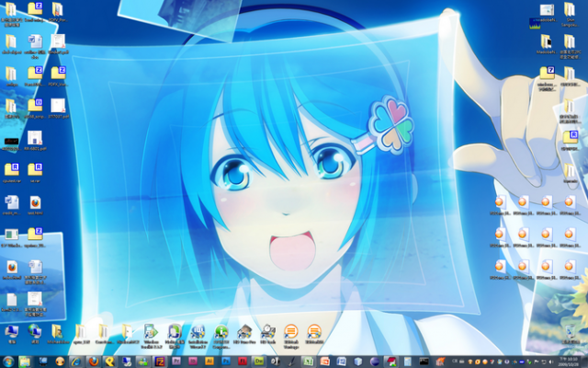The image size is (588, 368).
Task: Select the Computer desktop icon
Action: pyautogui.click(x=12, y=333)
